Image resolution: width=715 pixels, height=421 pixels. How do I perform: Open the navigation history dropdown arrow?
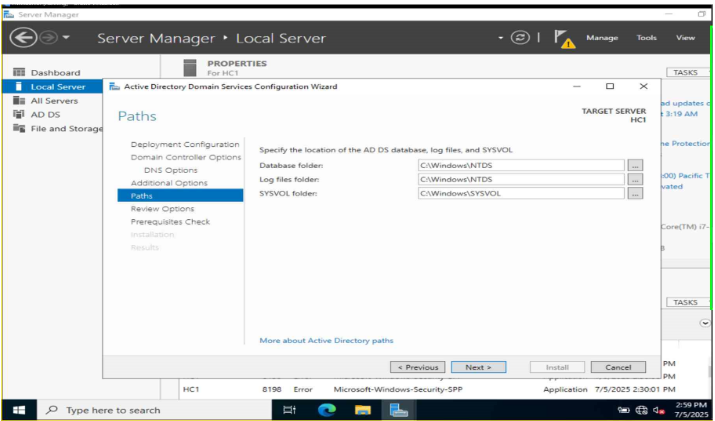(66, 37)
